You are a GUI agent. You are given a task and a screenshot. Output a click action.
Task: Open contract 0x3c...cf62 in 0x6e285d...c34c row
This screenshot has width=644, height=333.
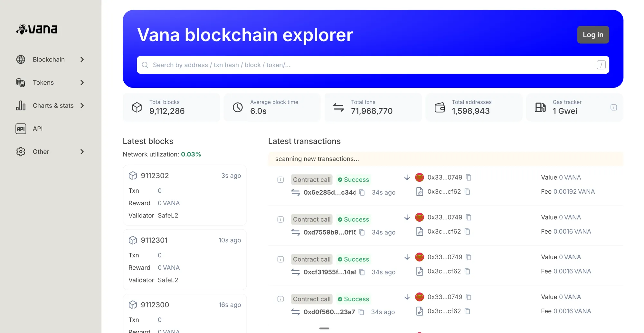coord(444,192)
